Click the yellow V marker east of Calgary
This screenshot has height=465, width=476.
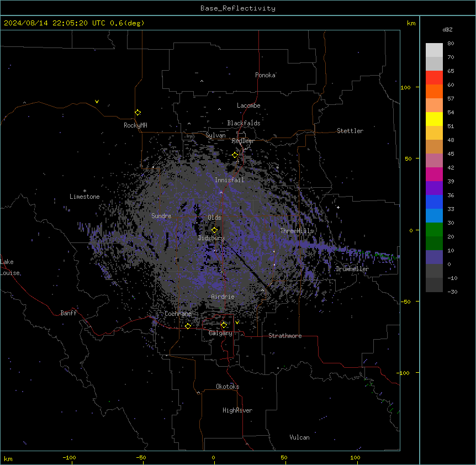[237, 323]
